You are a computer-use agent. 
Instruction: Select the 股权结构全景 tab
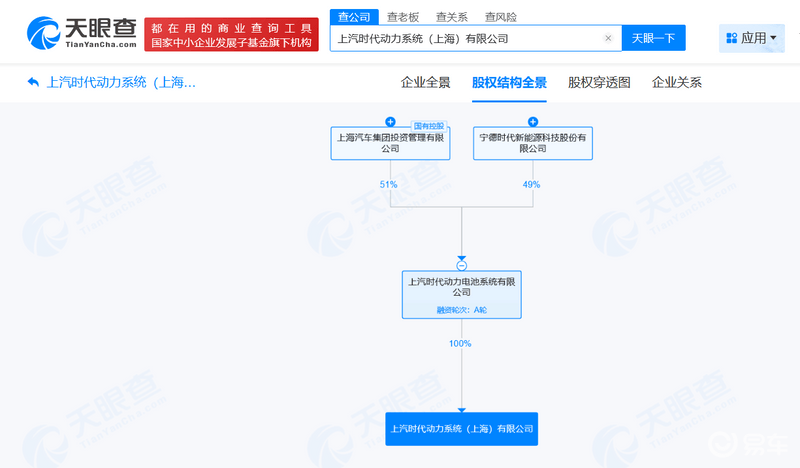[x=509, y=82]
